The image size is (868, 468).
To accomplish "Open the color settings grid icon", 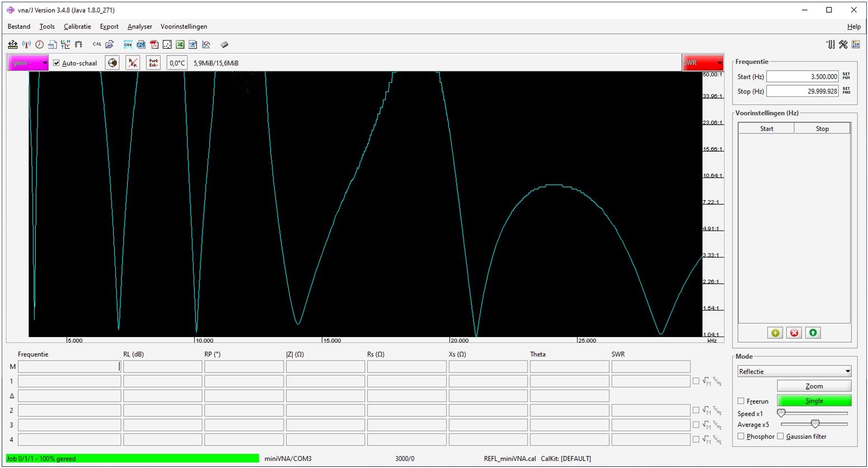I will click(856, 45).
